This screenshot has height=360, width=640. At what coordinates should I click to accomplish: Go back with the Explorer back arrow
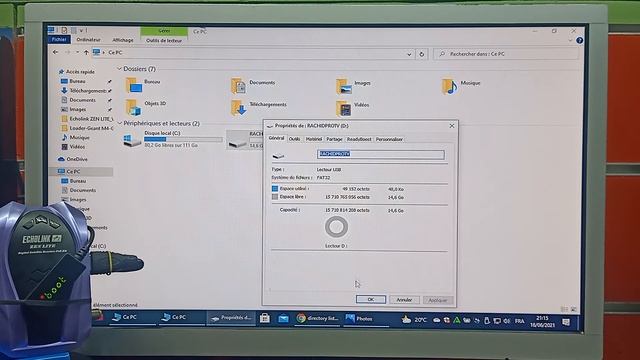(56, 52)
